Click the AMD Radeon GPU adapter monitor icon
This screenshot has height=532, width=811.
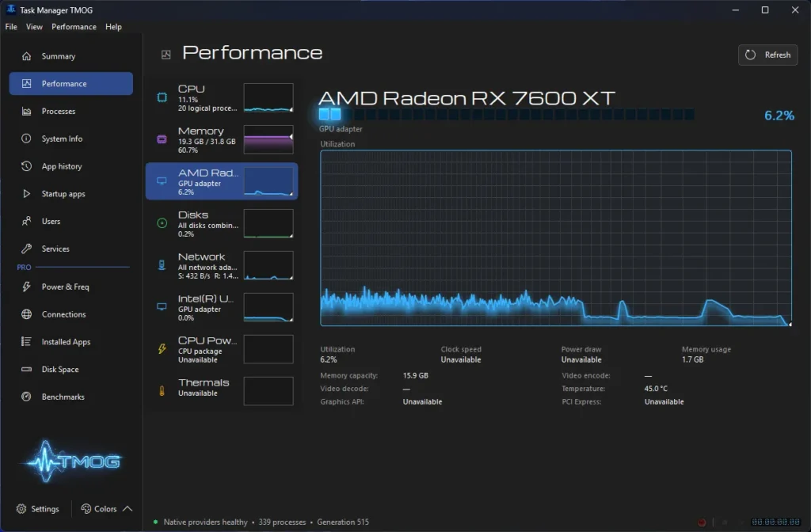pyautogui.click(x=162, y=181)
